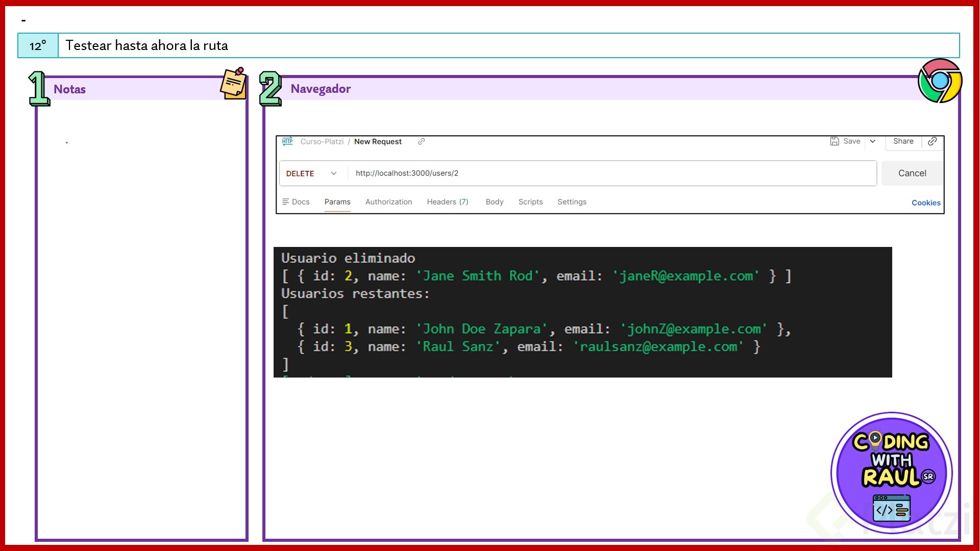Click the Save floppy disk icon
The height and width of the screenshot is (551, 980).
click(x=835, y=141)
